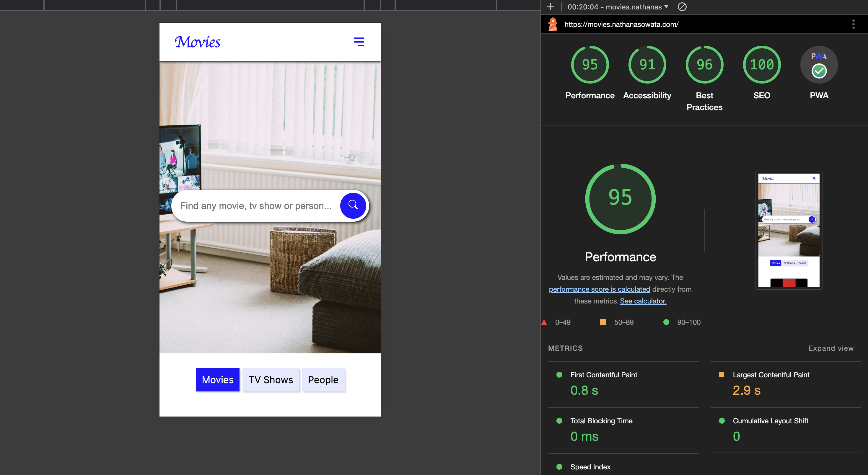868x475 pixels.
Task: Jump to PWA category badge
Action: pos(819,65)
